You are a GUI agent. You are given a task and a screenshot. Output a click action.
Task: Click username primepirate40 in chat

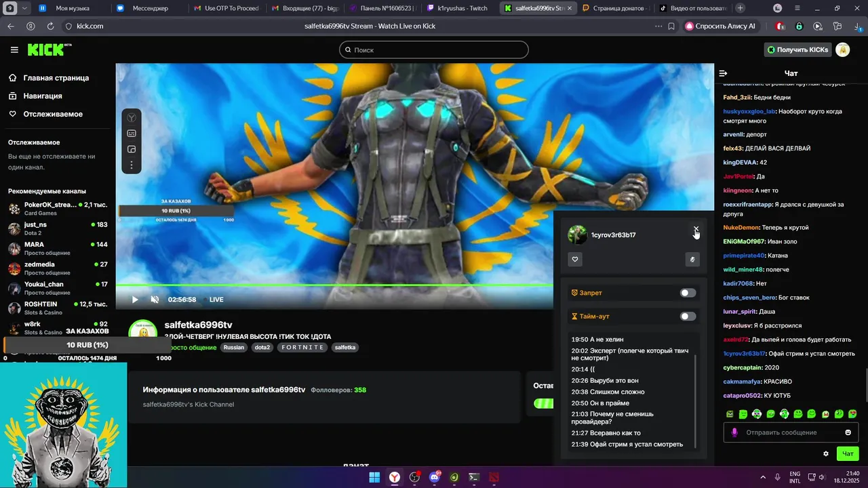click(x=744, y=256)
